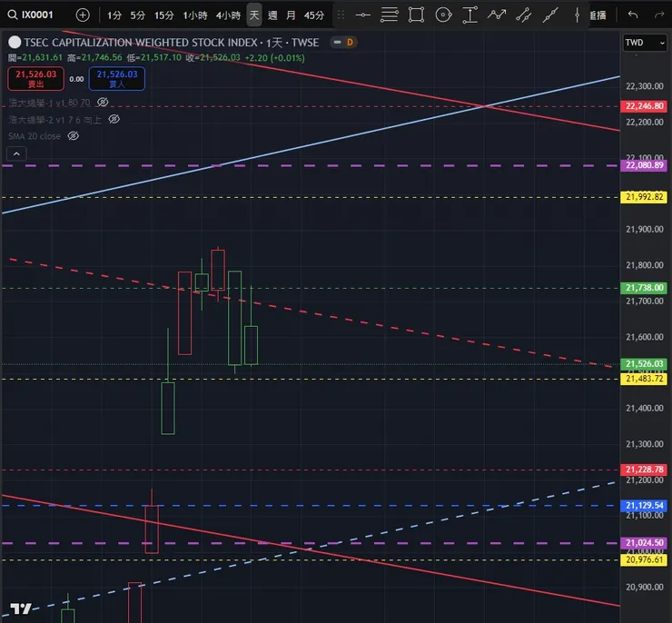Select the vertical line drawing tool
Viewport: 672px width, 623px height.
[x=577, y=15]
